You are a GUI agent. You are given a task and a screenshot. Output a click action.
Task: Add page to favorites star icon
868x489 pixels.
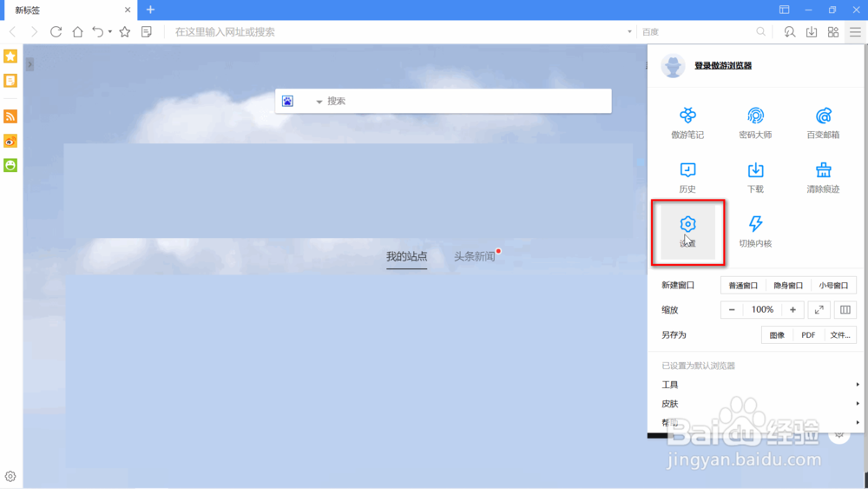click(x=125, y=32)
